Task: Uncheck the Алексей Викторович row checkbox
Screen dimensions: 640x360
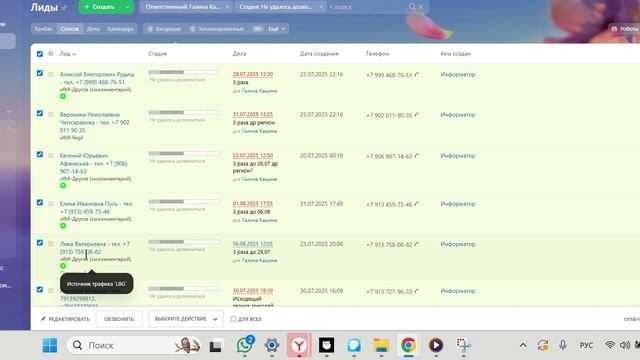Action: tap(40, 73)
